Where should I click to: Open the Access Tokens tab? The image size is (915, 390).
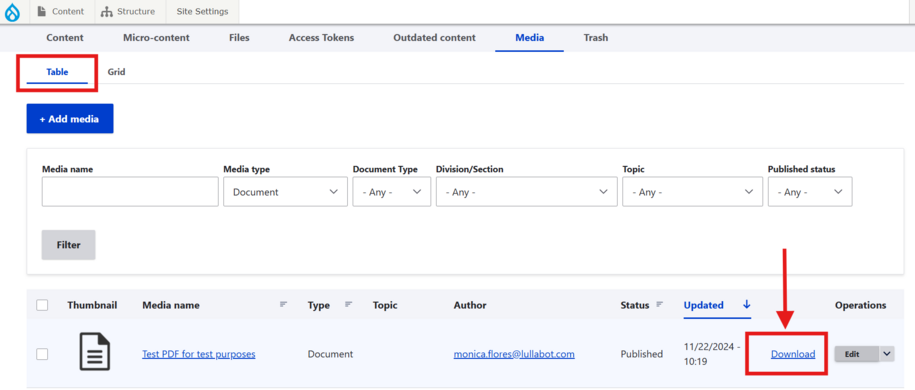click(x=321, y=37)
